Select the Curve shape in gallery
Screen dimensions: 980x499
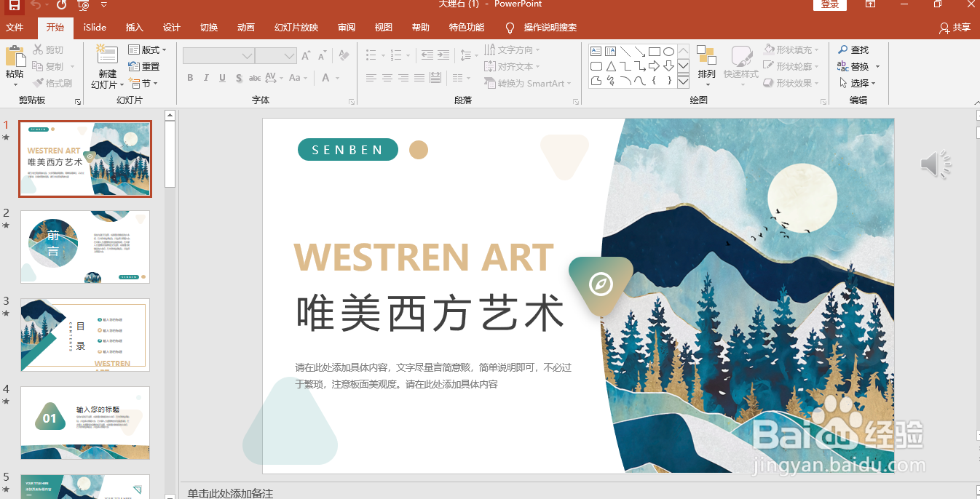[639, 81]
